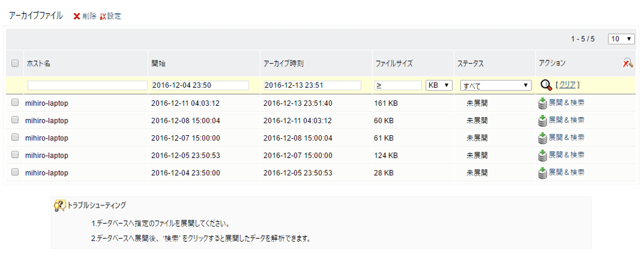Click the クリア link in filter row
This screenshot has height=259, width=644.
(567, 85)
